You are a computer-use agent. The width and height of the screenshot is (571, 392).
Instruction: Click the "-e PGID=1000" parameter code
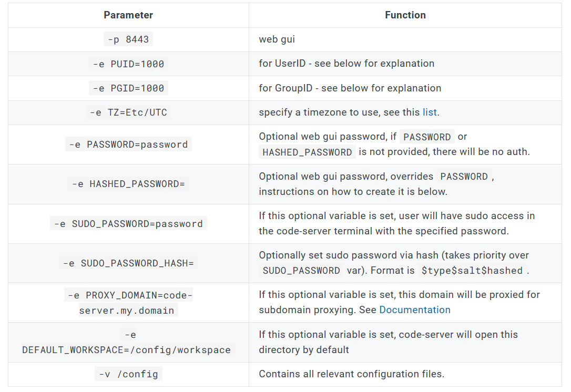click(128, 88)
